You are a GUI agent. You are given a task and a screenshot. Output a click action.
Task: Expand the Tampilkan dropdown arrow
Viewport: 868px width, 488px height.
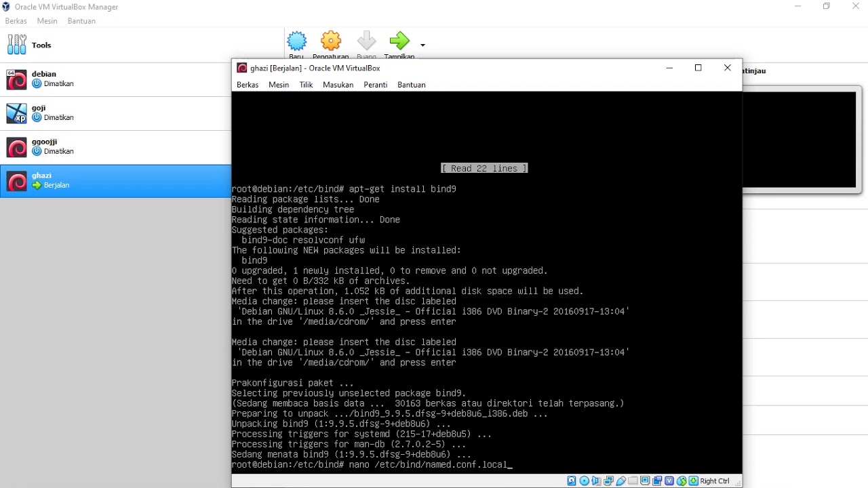(422, 45)
